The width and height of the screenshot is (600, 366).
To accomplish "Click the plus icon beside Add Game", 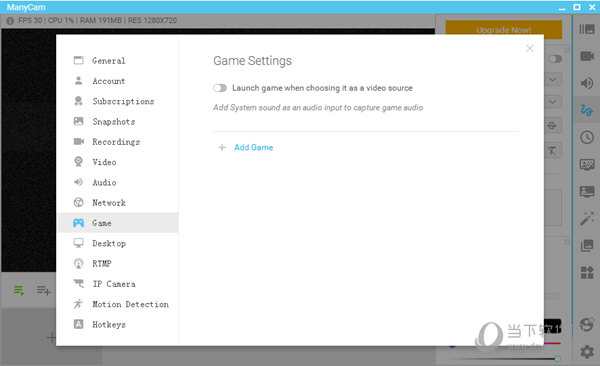I will 222,147.
